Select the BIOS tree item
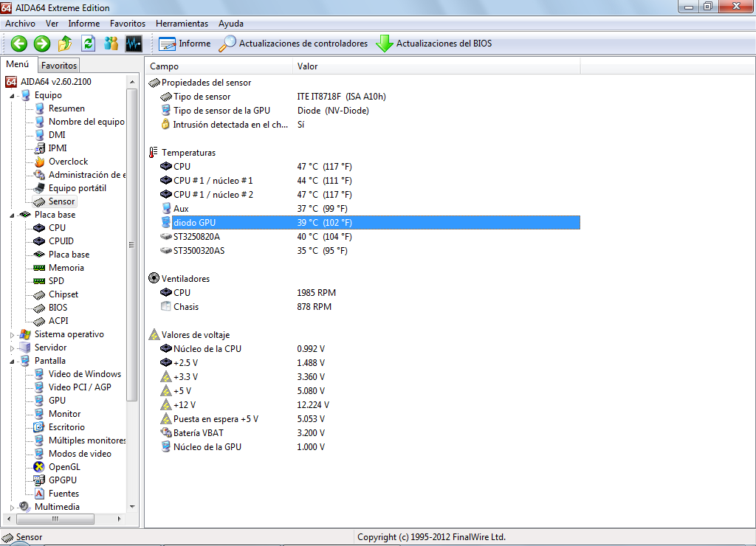756x546 pixels. tap(58, 308)
